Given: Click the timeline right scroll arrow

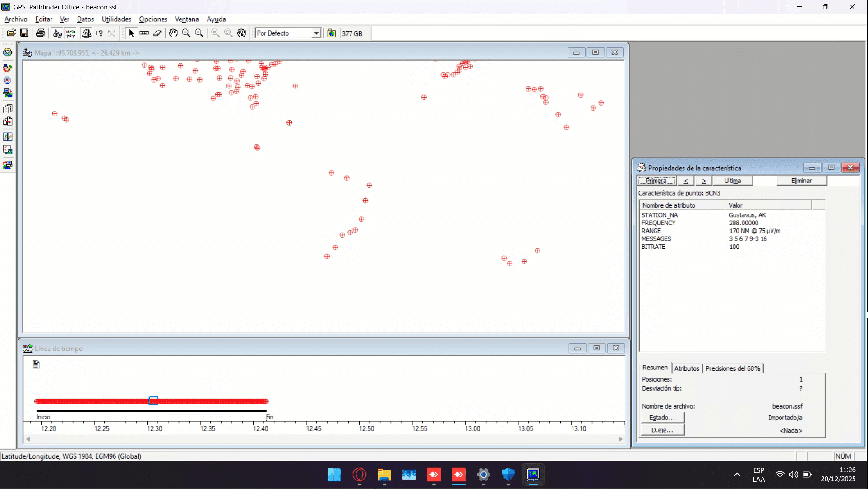Looking at the screenshot, I should (620, 439).
